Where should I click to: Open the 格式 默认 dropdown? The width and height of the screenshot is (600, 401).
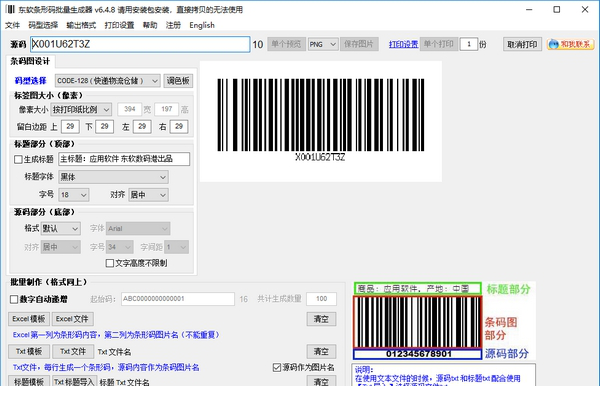point(60,228)
